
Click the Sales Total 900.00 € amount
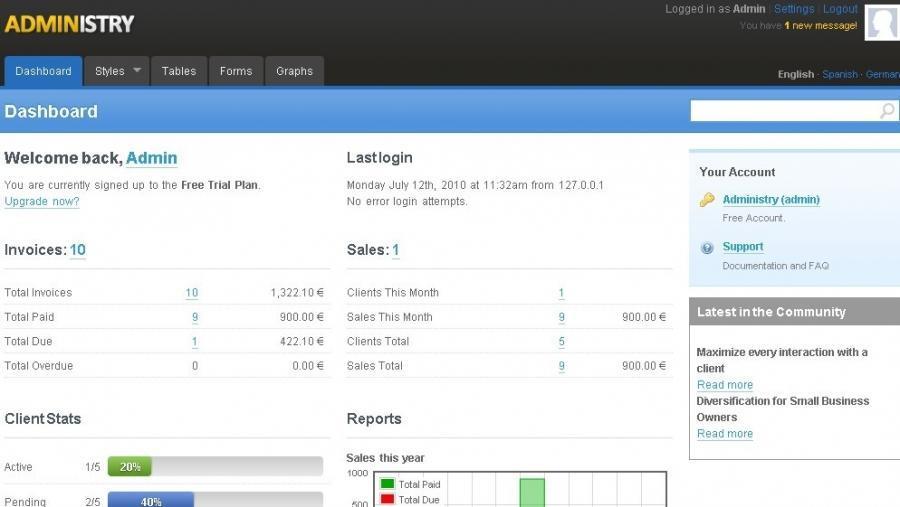pyautogui.click(x=644, y=366)
